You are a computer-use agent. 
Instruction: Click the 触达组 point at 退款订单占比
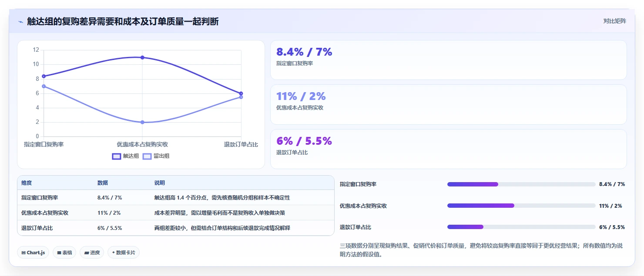(241, 93)
